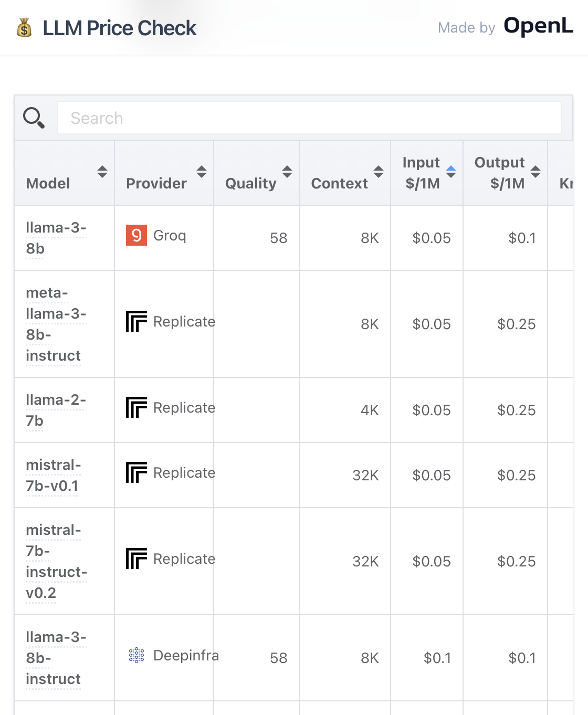Click the Replicate logo in mistral-7b-instruct-v0.2 row
The image size is (588, 715).
(136, 559)
